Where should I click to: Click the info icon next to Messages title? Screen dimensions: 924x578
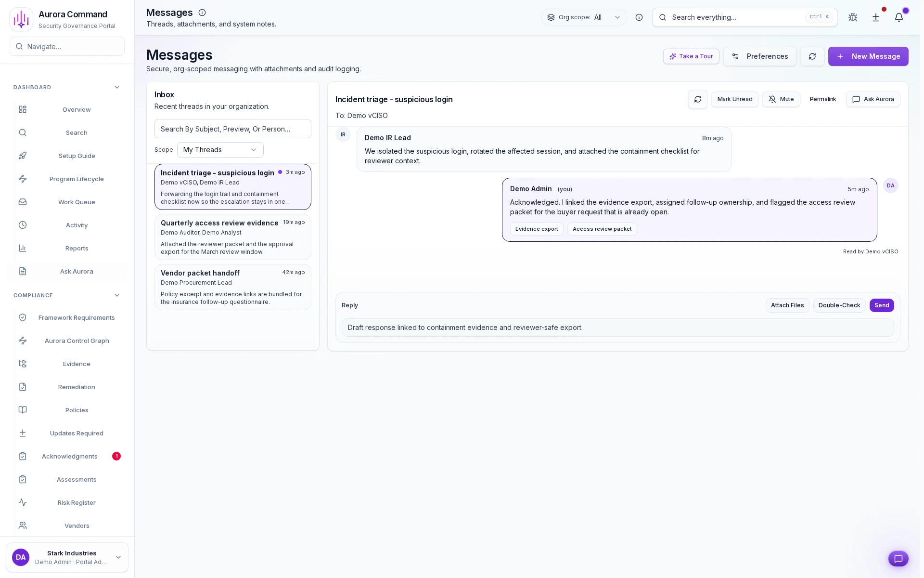pos(202,13)
